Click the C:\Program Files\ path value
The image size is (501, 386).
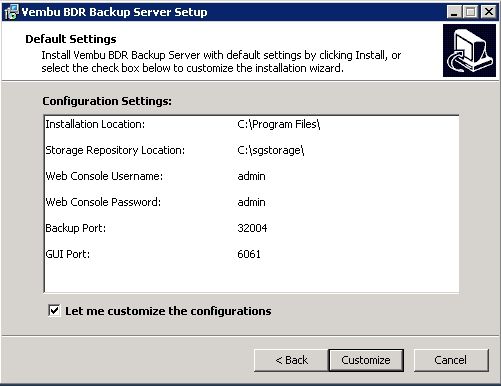coord(279,124)
